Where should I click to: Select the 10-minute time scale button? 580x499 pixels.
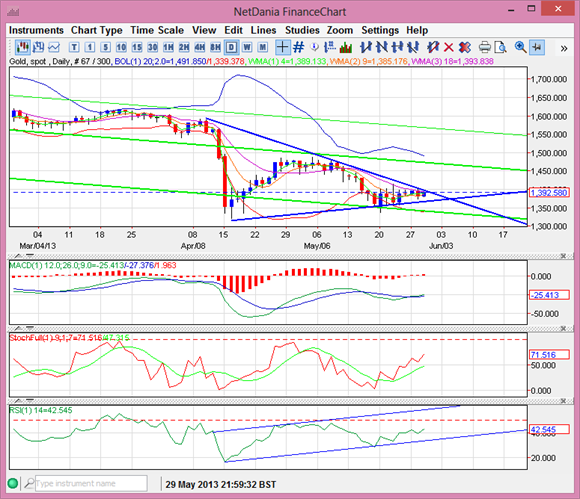[121, 47]
